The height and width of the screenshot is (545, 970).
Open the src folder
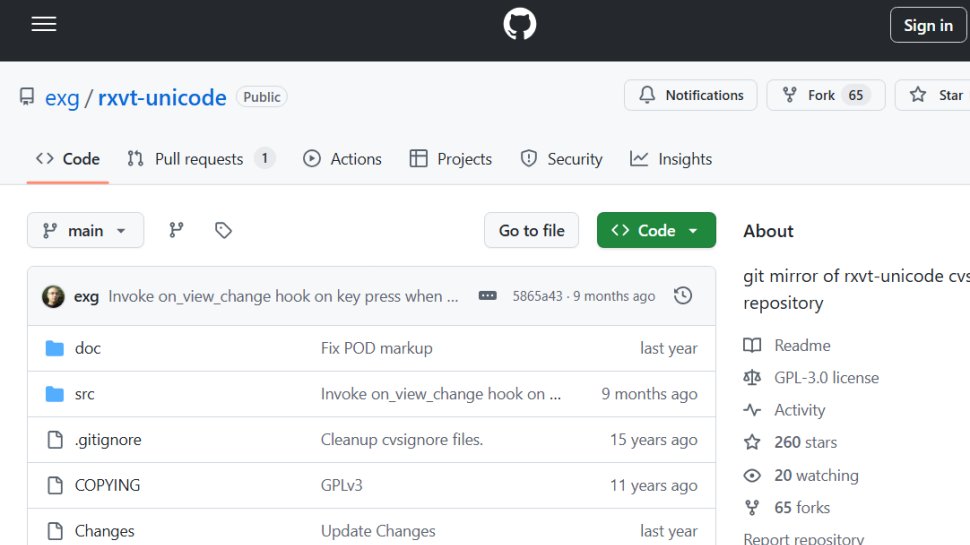pyautogui.click(x=84, y=394)
